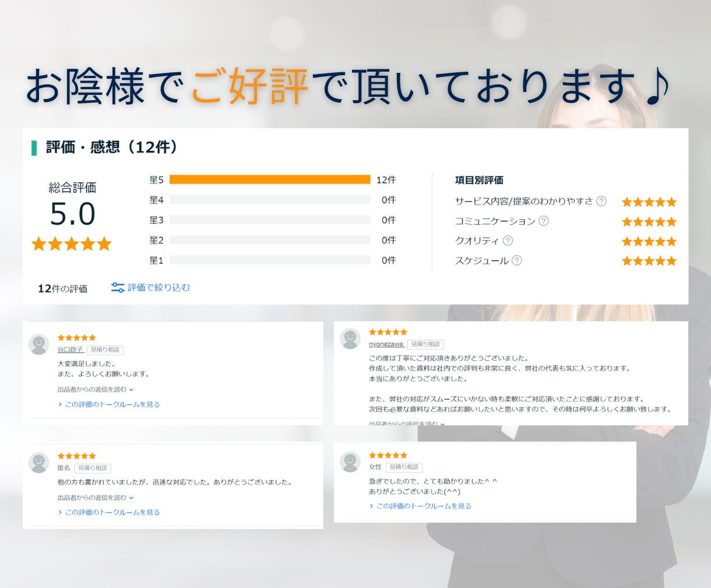Click avatar icon of reviewer nyonezawa
This screenshot has height=588, width=711.
pos(350,339)
